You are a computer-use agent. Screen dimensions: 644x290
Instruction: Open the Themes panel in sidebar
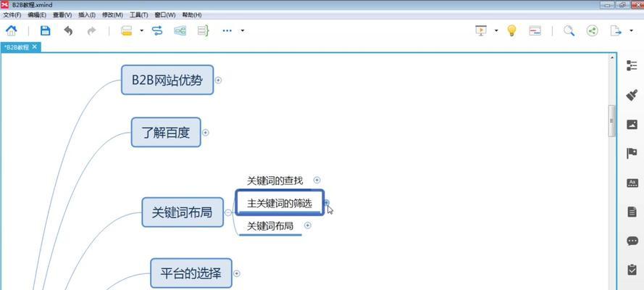[x=632, y=183]
